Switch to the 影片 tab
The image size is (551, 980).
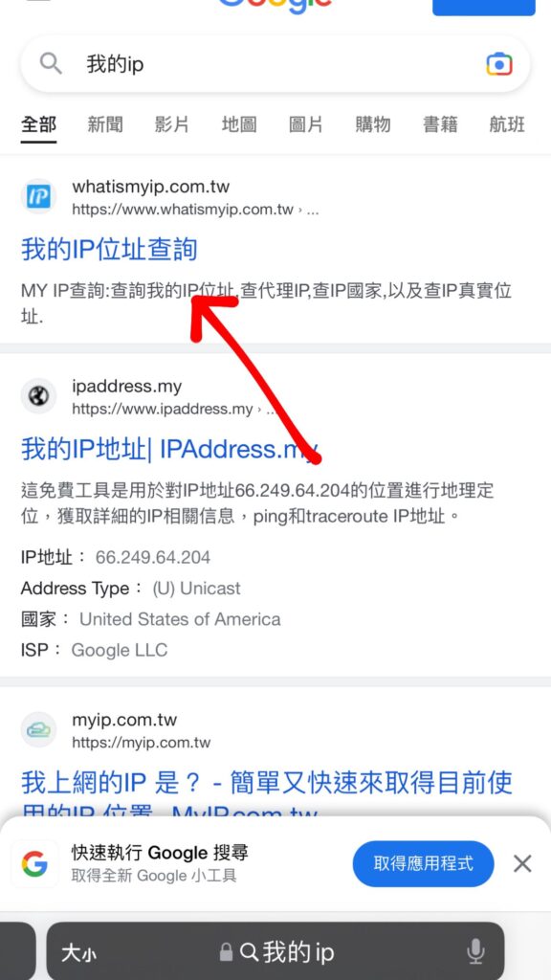[x=172, y=125]
